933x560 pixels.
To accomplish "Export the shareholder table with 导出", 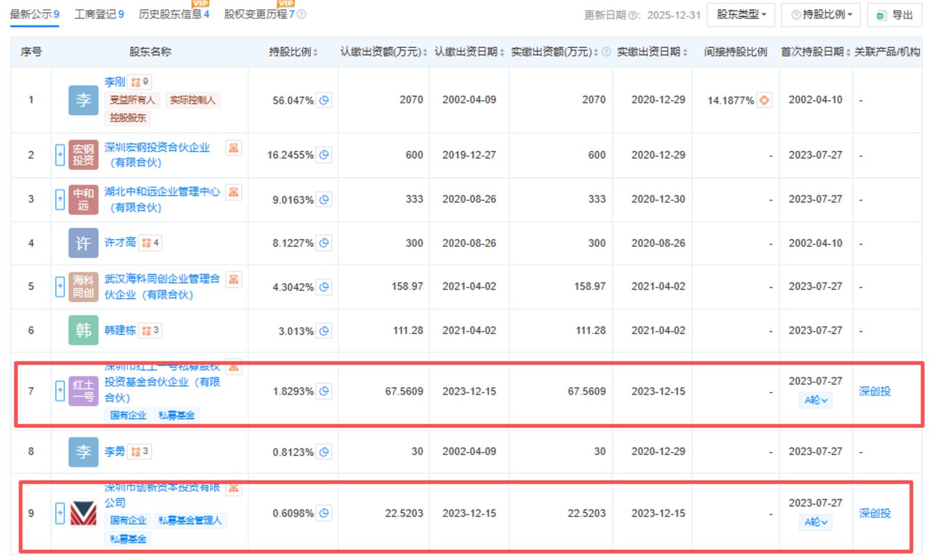I will coord(895,14).
